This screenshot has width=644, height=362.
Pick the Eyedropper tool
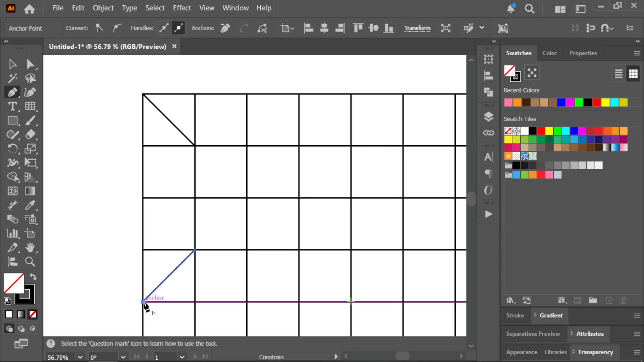(x=30, y=205)
